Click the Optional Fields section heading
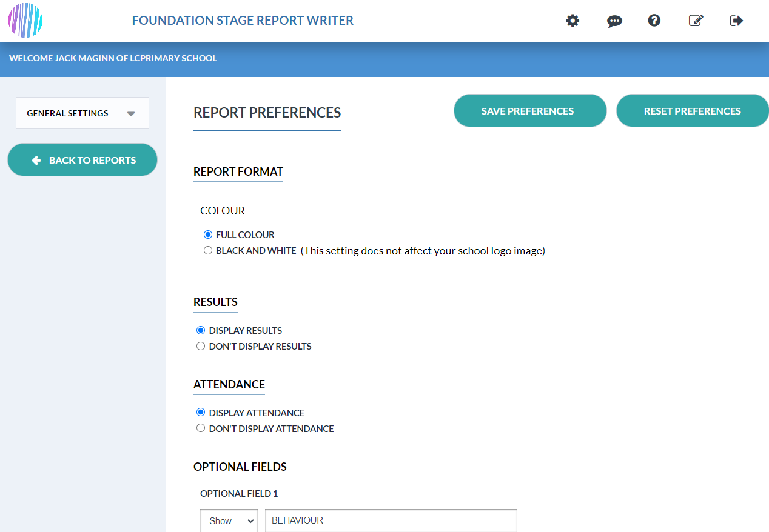Viewport: 769px width, 532px height. [x=240, y=467]
